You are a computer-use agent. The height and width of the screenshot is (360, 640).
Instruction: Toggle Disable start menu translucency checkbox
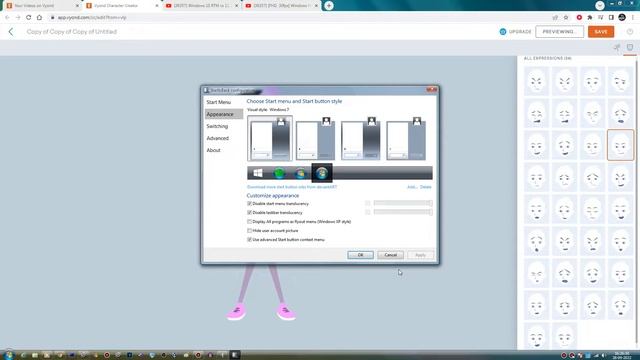point(249,203)
